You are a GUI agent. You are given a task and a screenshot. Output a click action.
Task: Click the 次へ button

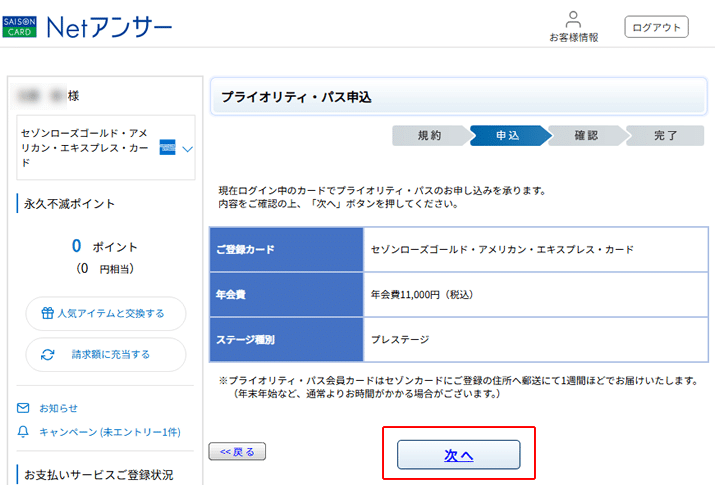pos(458,455)
